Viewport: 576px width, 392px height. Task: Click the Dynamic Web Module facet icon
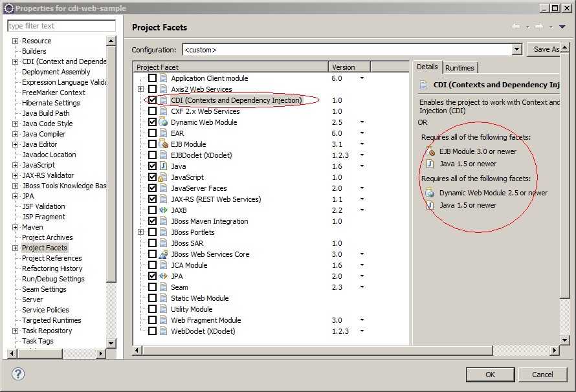(164, 122)
